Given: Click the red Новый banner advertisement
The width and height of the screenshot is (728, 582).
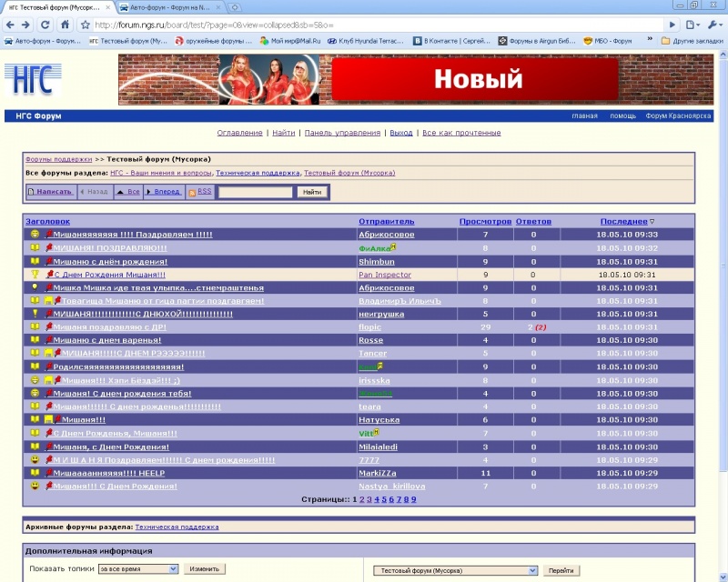Looking at the screenshot, I should coord(475,79).
